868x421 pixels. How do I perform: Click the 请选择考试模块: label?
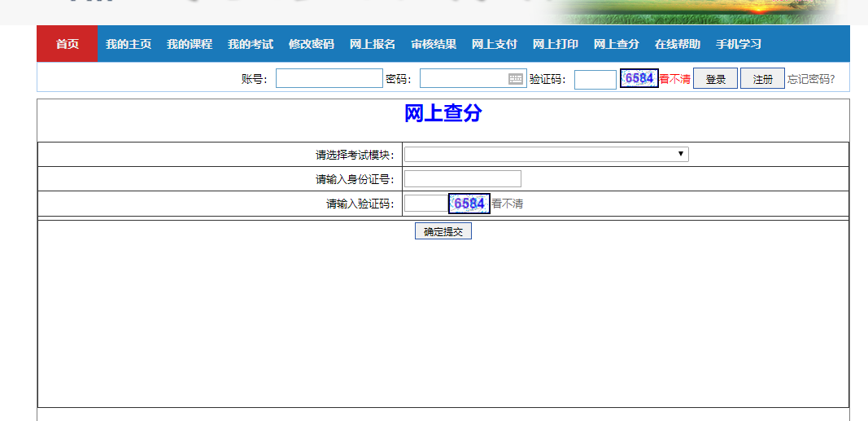click(x=355, y=155)
